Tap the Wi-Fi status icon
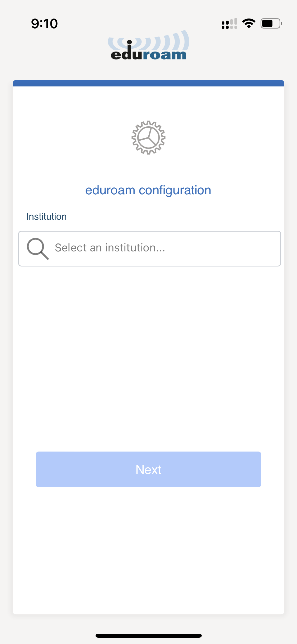 [x=249, y=24]
